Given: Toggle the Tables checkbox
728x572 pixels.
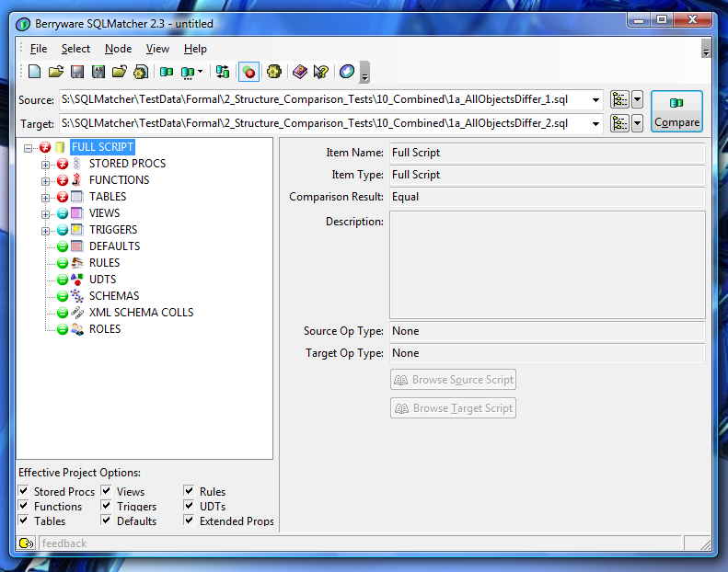Looking at the screenshot, I should pos(24,521).
